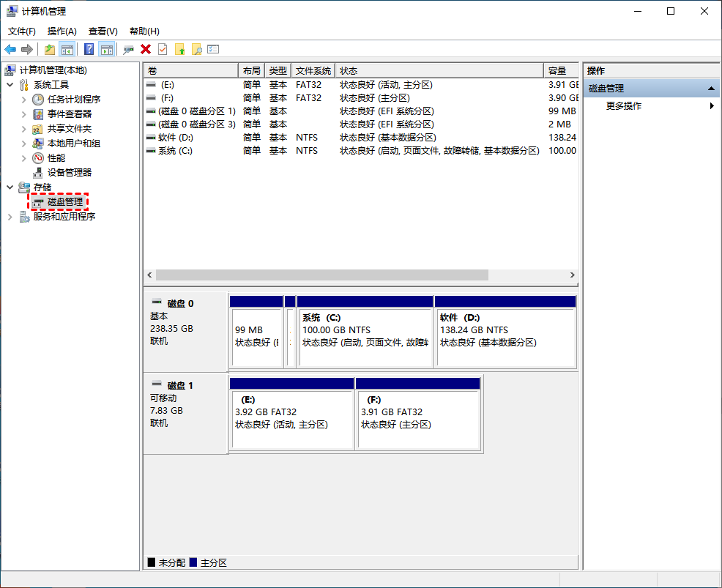Expand the 共享文件夹 node

tap(24, 129)
